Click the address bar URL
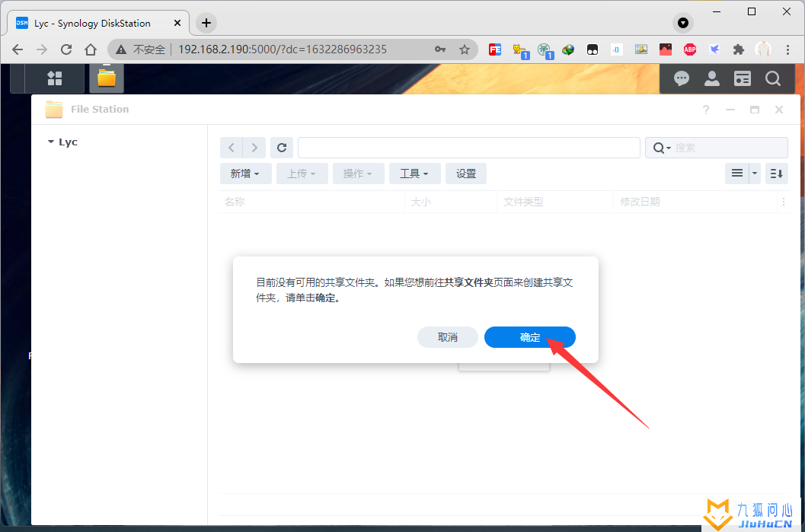This screenshot has width=805, height=532. [283, 49]
